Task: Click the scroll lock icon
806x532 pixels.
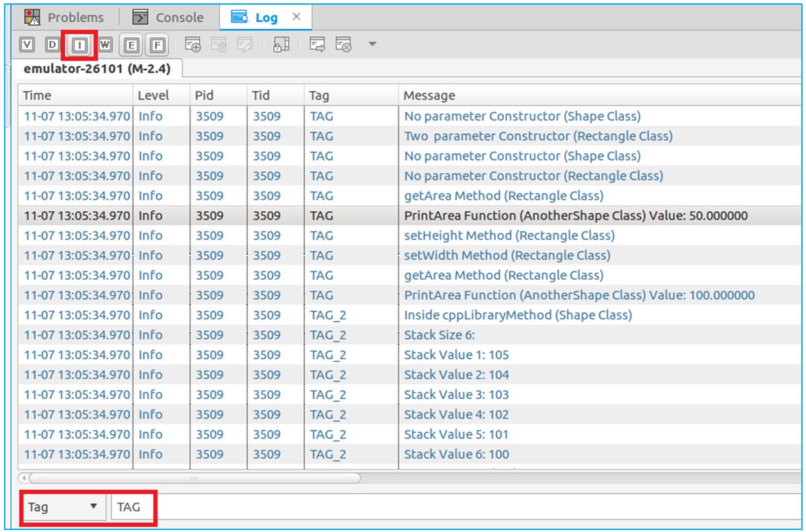Action: 281,45
